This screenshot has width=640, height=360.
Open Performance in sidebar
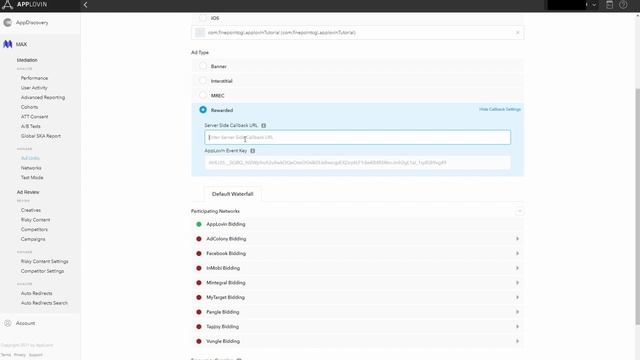click(34, 78)
